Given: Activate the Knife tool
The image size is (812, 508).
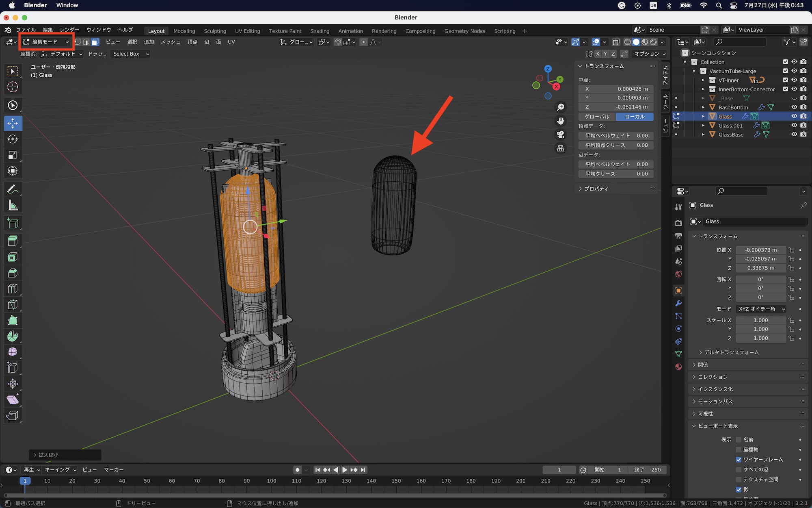Looking at the screenshot, I should coord(13,305).
